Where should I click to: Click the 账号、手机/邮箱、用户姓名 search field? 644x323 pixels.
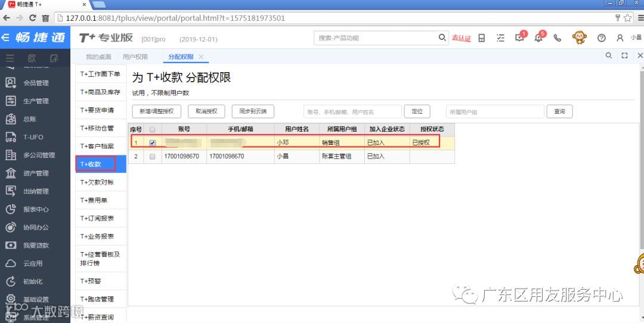coord(352,111)
